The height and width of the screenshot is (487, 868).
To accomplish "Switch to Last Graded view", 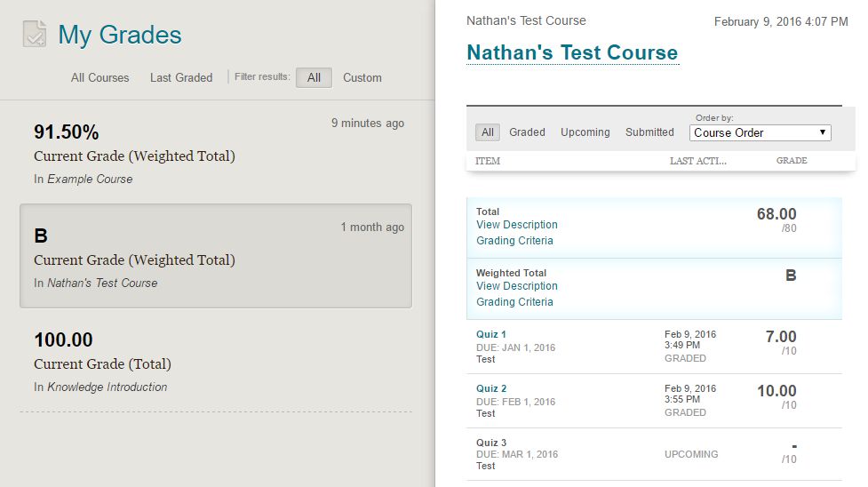I will tap(181, 77).
